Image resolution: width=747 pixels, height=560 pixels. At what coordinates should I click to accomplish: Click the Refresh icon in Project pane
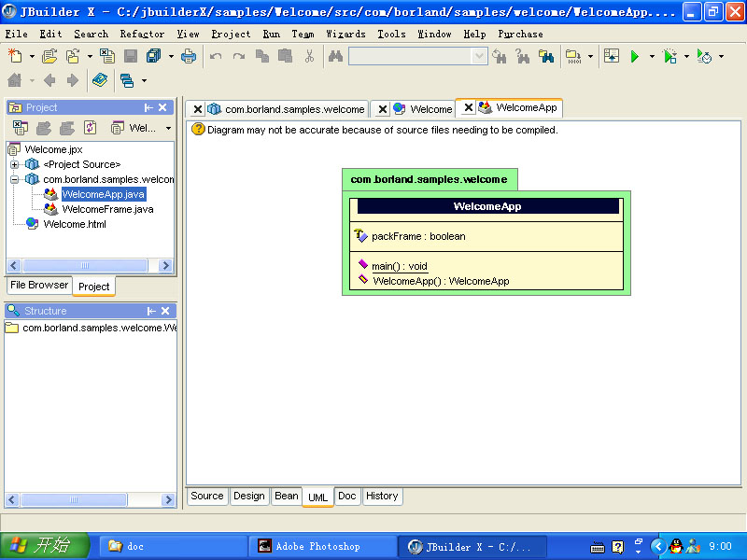[x=91, y=128]
